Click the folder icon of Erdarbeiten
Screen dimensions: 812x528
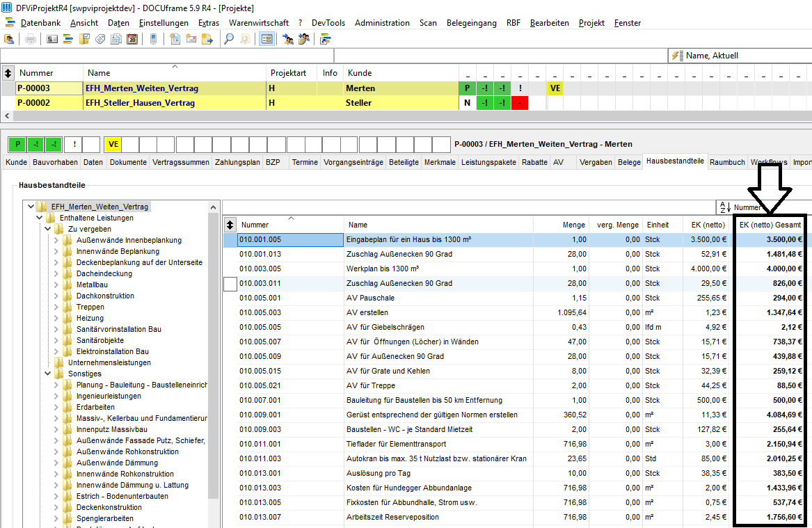click(67, 407)
